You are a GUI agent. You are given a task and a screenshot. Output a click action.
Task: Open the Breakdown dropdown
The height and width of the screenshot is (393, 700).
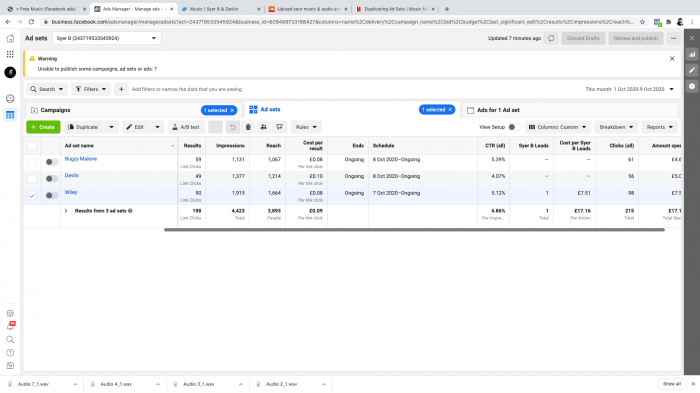[616, 127]
